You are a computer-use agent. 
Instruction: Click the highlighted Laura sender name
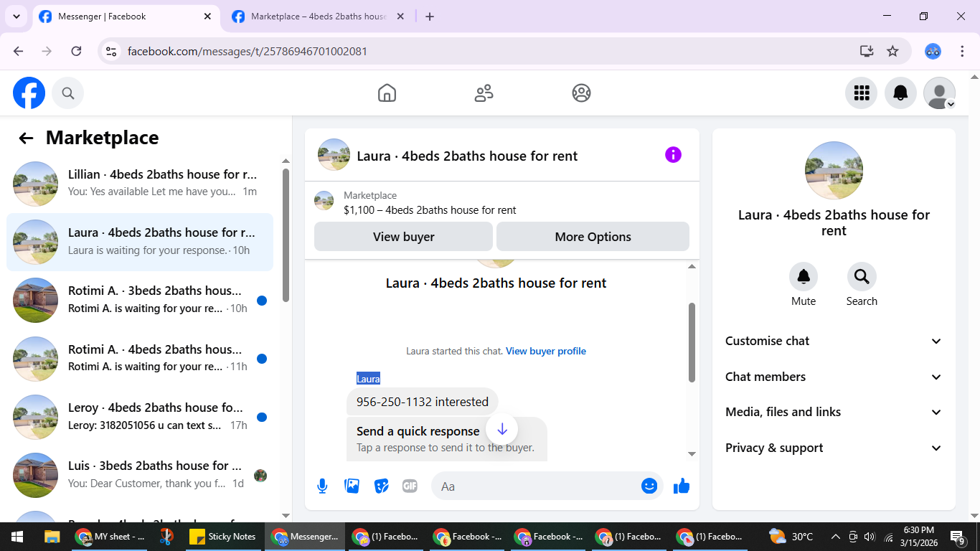tap(368, 379)
